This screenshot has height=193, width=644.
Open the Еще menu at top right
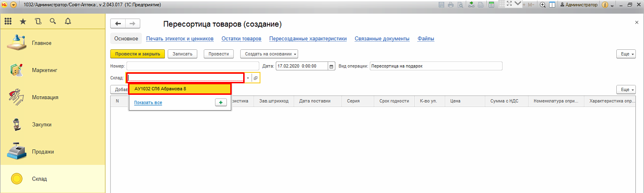click(x=626, y=54)
